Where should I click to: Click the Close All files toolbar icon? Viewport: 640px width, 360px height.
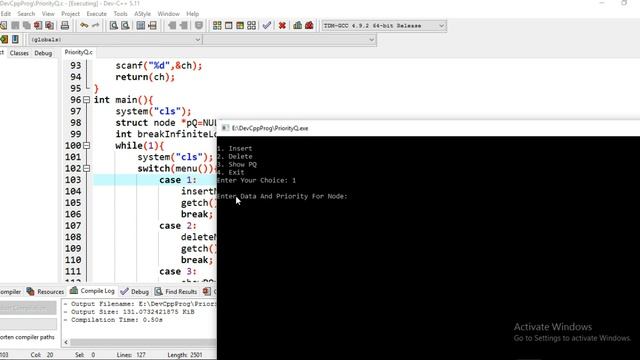tap(49, 25)
